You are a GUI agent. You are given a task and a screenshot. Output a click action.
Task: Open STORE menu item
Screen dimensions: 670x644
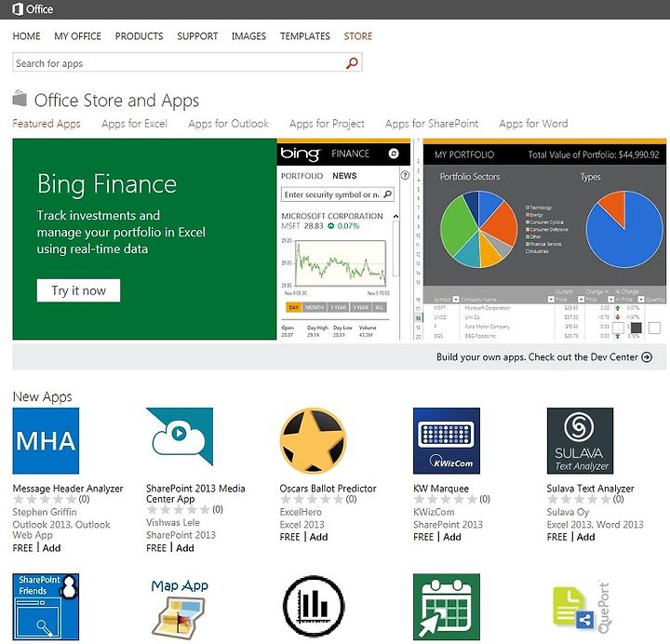(x=358, y=36)
